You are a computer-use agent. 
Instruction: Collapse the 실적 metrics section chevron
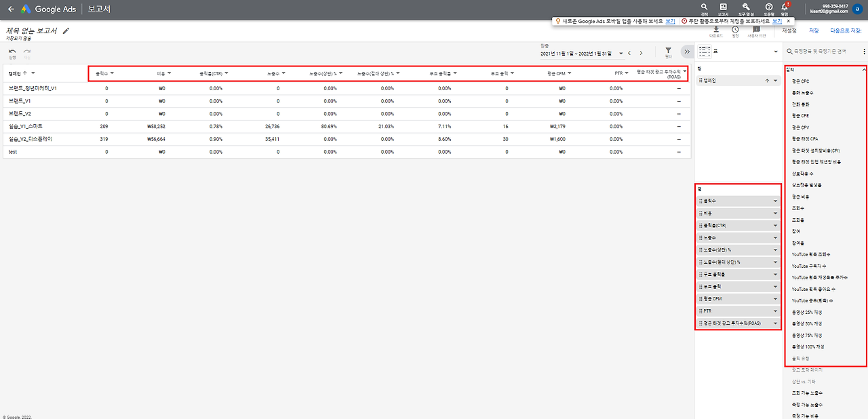863,69
